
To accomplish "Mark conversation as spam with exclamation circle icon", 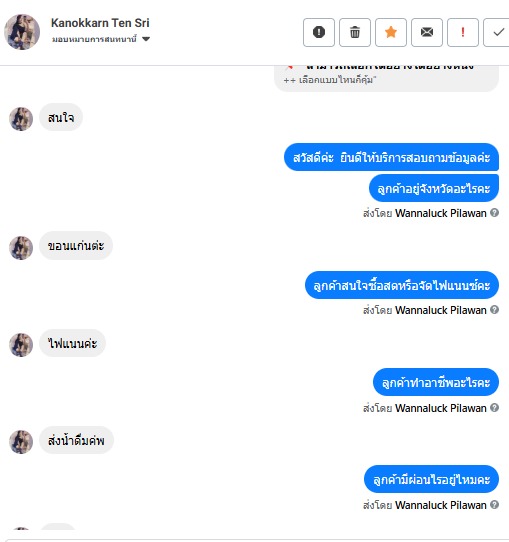I will click(319, 32).
